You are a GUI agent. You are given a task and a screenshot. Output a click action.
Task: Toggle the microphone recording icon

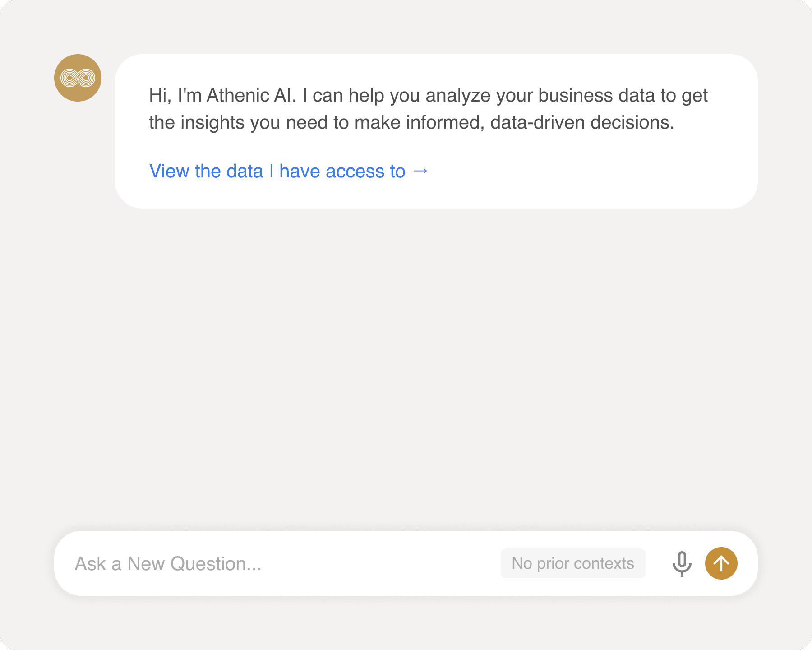(x=682, y=563)
